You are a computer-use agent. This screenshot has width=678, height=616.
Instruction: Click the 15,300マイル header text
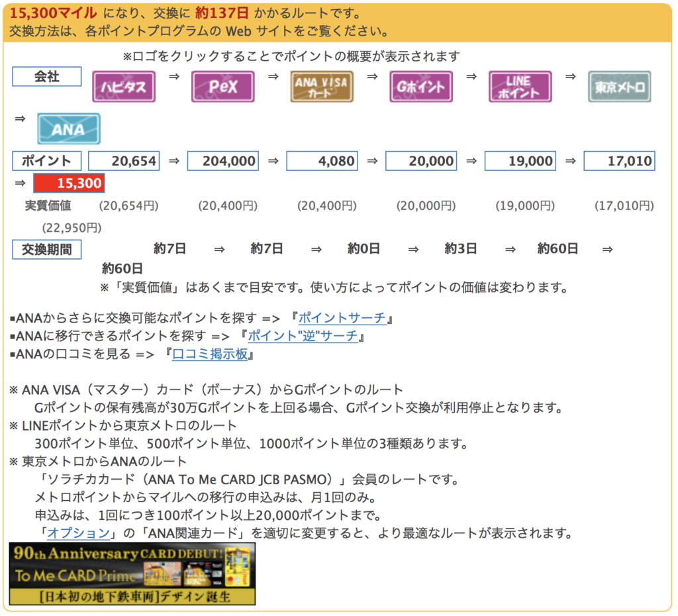click(53, 13)
